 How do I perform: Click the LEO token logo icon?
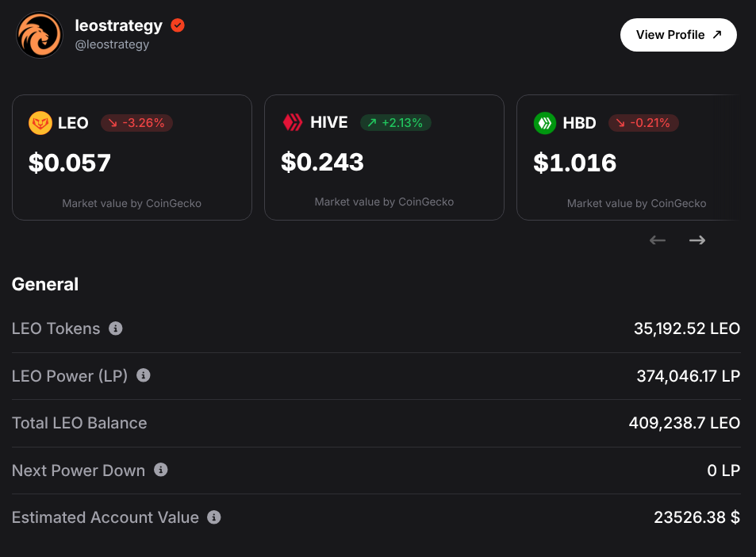point(40,123)
